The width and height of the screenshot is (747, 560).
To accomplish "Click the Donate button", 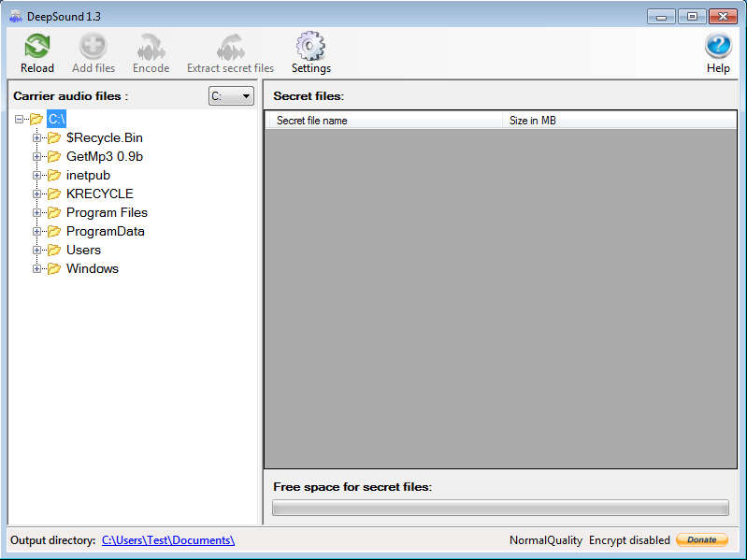I will pyautogui.click(x=702, y=539).
